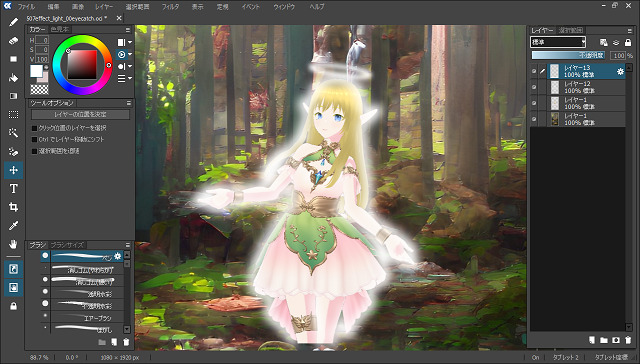
Task: Enable the 'Ctrl でレイヤー移動にシフト' checkbox
Action: pyautogui.click(x=35, y=140)
